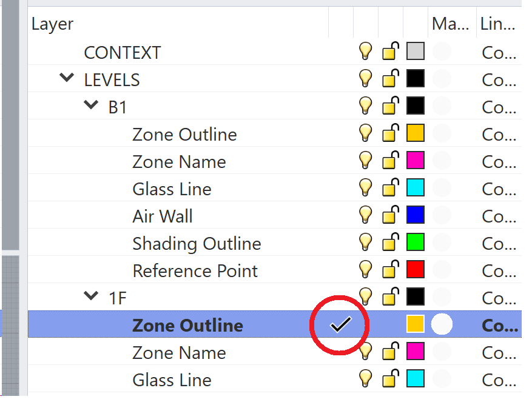Collapse the 1F sublayer group
The image size is (532, 405).
92,296
